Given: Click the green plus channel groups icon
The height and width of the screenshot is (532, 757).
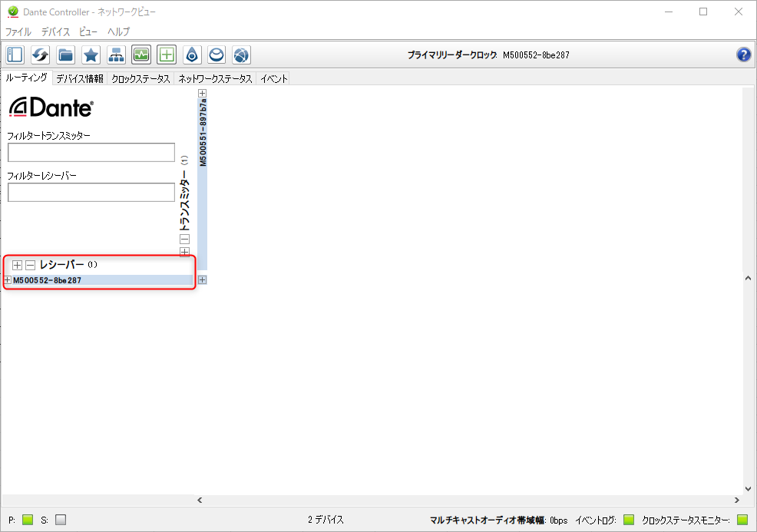Looking at the screenshot, I should (167, 55).
